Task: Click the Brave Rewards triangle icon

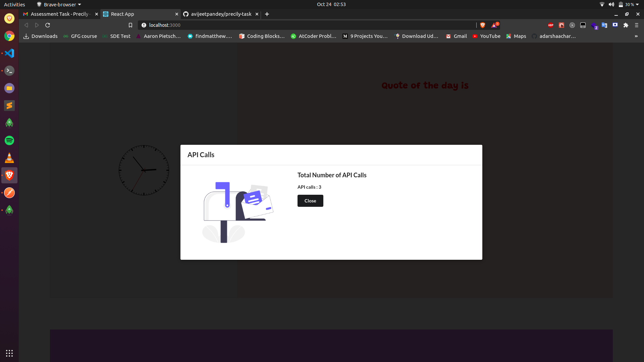Action: coord(494,25)
